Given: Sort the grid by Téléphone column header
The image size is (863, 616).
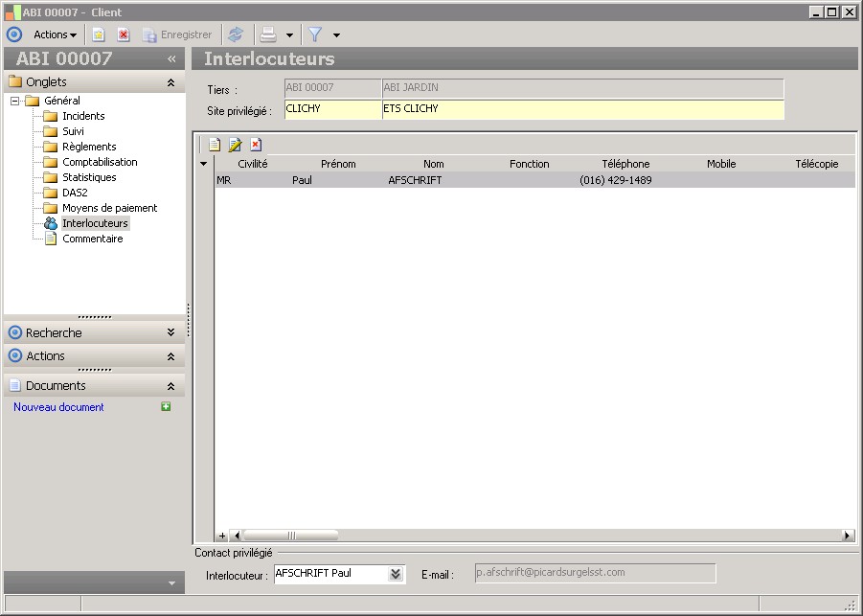Looking at the screenshot, I should (625, 164).
